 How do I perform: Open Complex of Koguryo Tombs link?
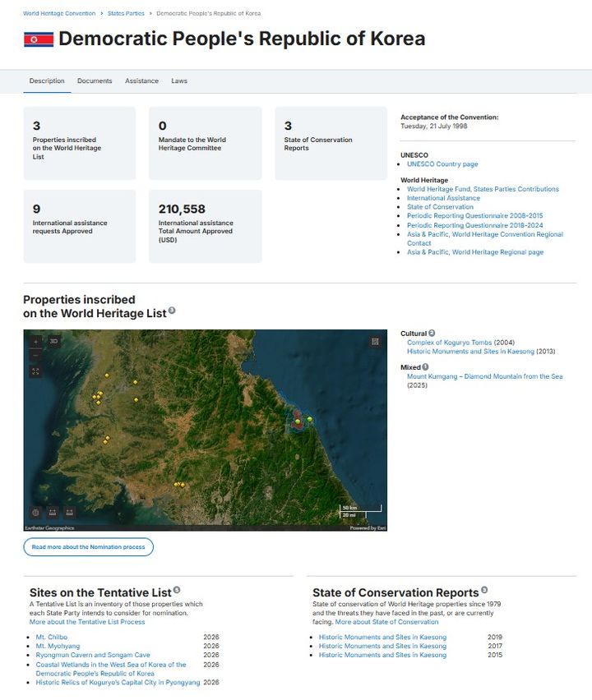(x=449, y=343)
